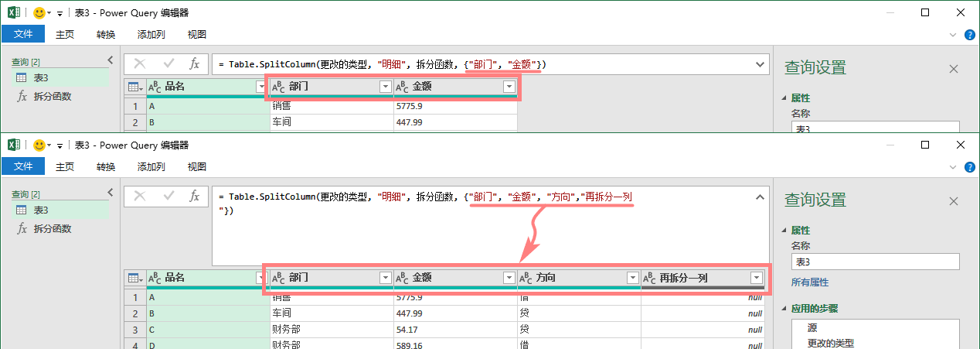Change 品名 data type icon in lower window
Screen dimensions: 980x349
pyautogui.click(x=155, y=278)
